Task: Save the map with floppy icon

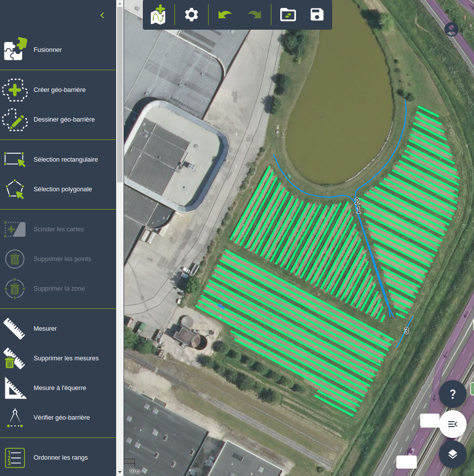Action: [317, 15]
